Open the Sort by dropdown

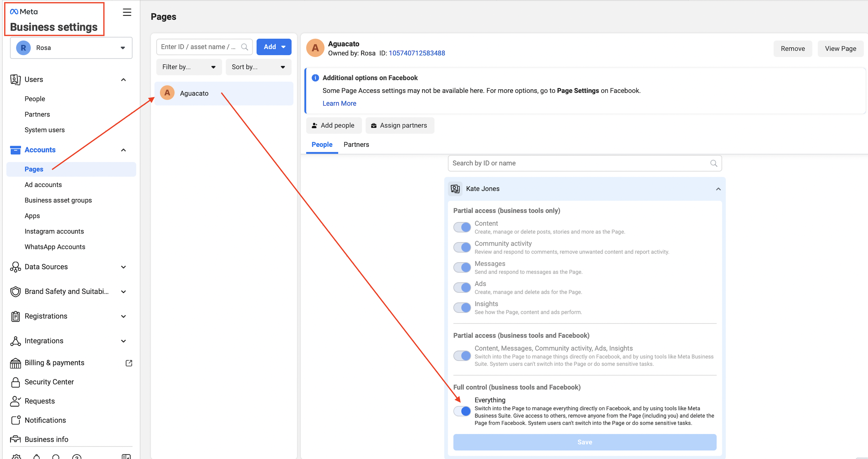coord(259,67)
